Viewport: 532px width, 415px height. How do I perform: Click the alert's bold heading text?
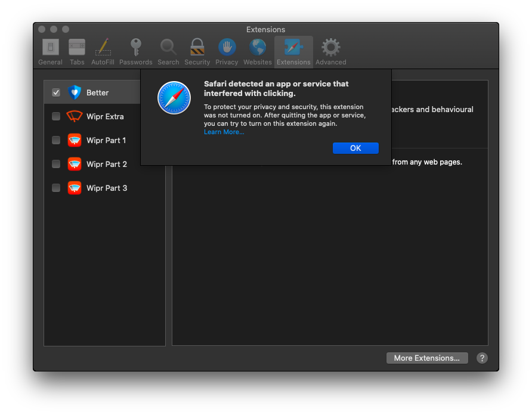(x=276, y=89)
